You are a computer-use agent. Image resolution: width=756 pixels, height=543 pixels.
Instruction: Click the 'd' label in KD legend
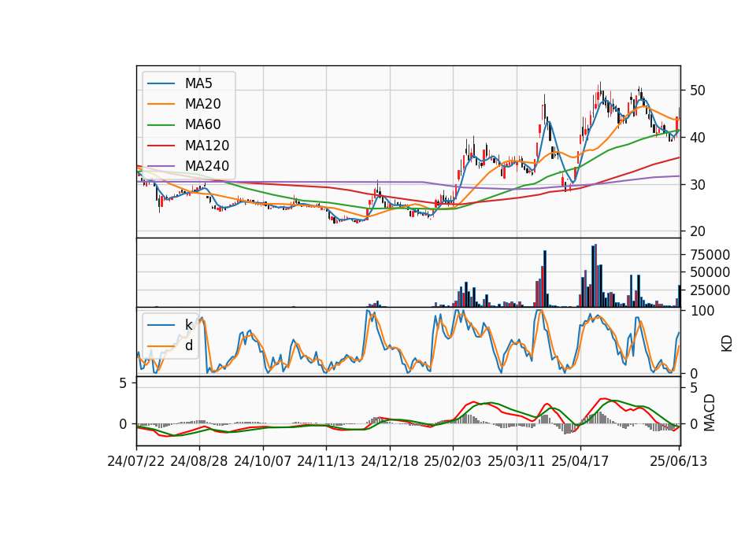coord(189,345)
